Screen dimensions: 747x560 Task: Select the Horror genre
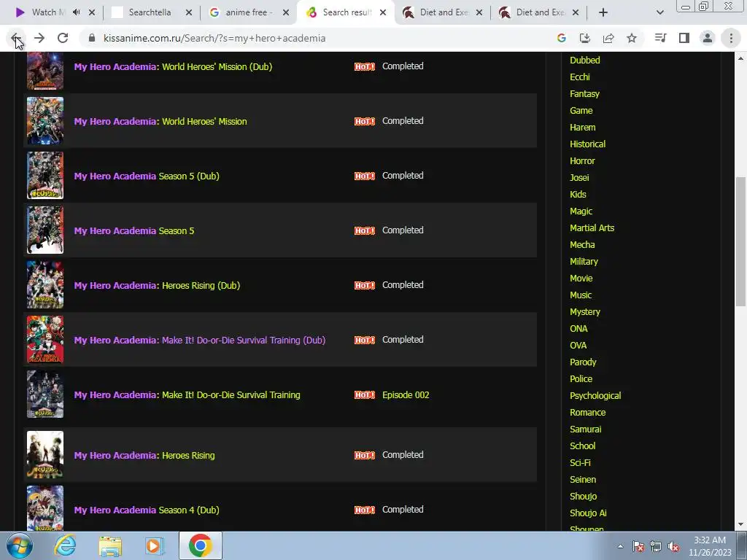(x=582, y=161)
